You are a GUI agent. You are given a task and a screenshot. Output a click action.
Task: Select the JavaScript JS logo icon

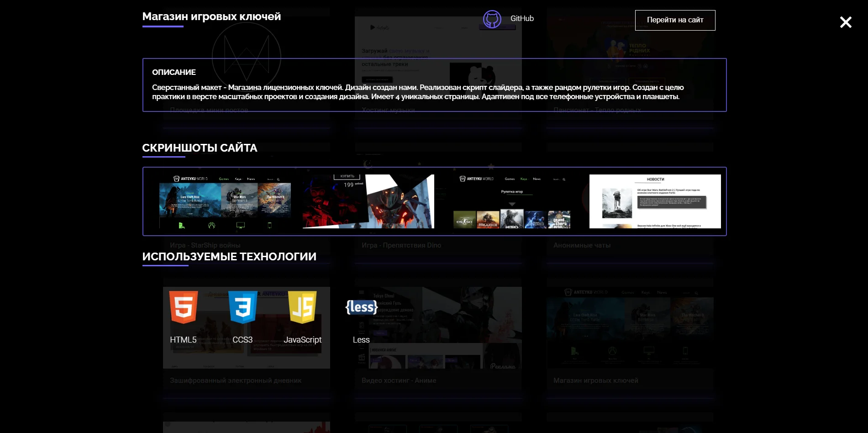[x=302, y=307]
